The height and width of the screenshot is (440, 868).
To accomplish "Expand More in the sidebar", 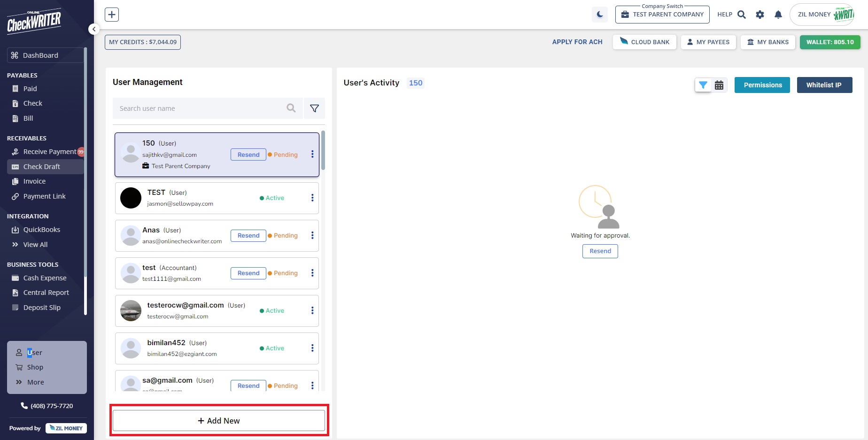I will 35,382.
